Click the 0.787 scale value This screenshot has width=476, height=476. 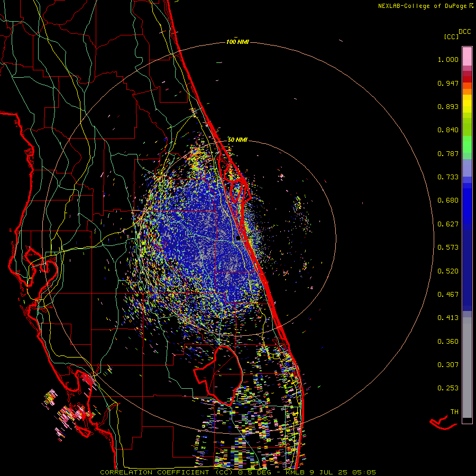pos(448,153)
